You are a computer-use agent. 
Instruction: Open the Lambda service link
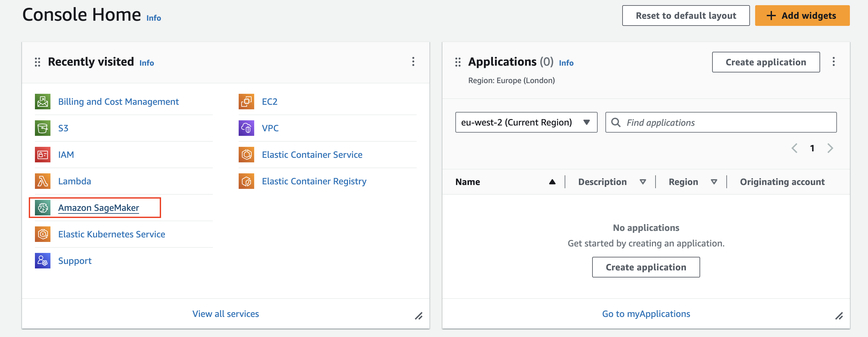click(x=74, y=181)
